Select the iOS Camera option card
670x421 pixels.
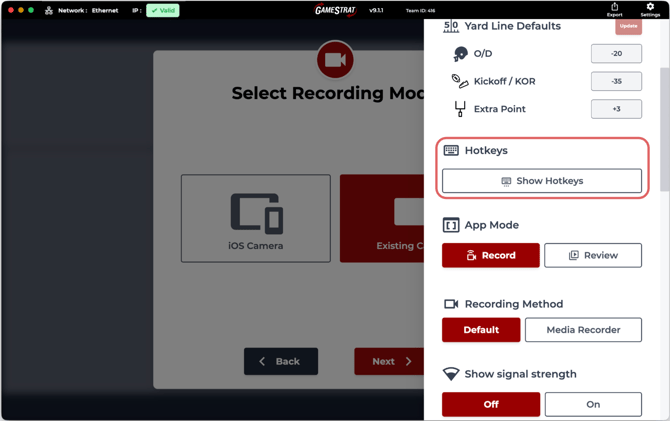click(256, 218)
